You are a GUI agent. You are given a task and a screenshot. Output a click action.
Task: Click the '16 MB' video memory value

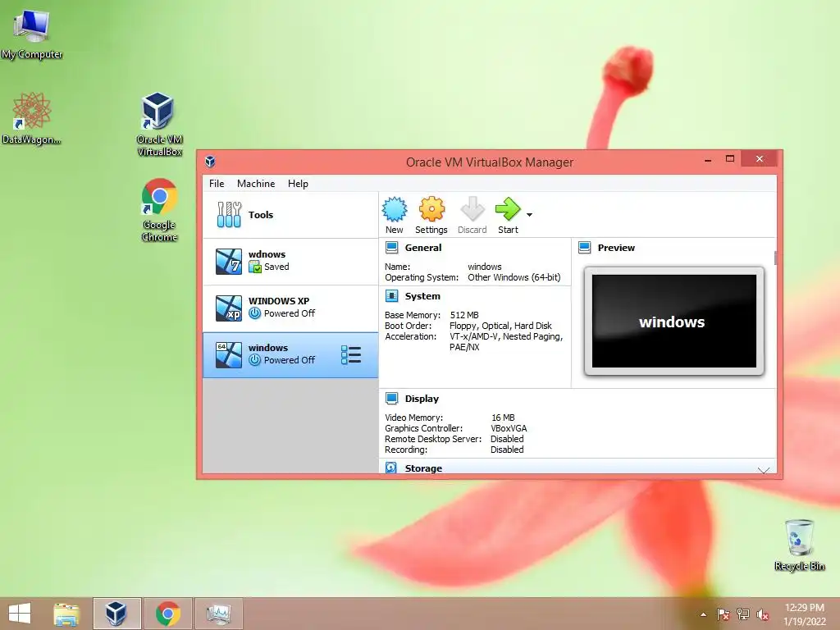point(503,418)
